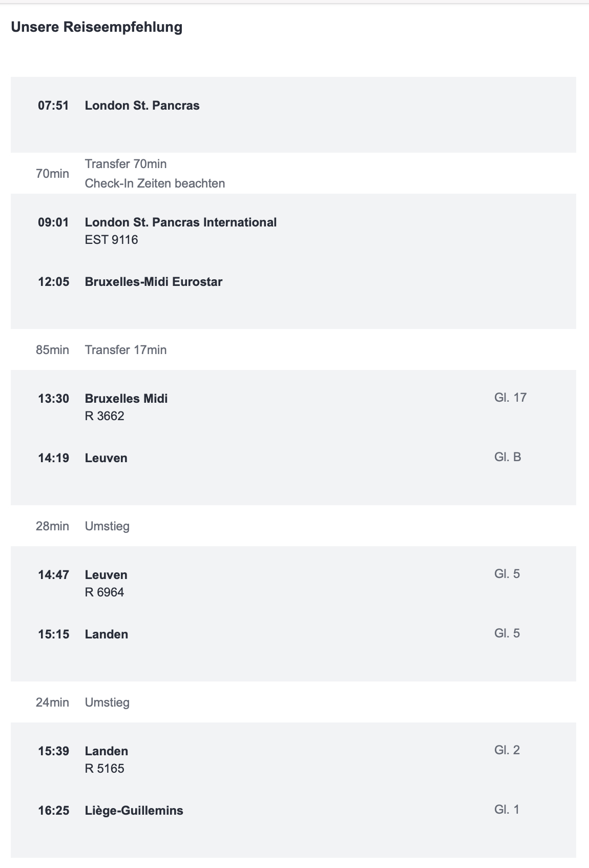The image size is (589, 868).
Task: Click the 24min Umstieg label
Action: point(107,702)
